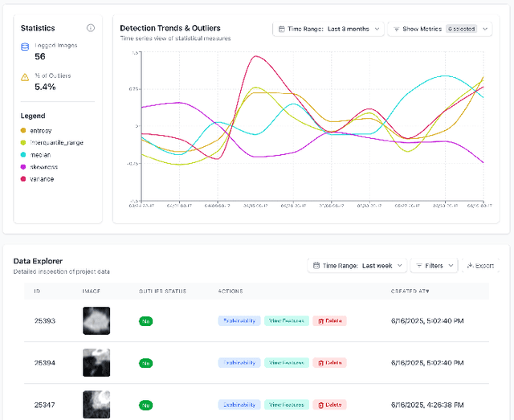Screen dimensions: 514x420
Task: Click the Export download icon
Action: [x=469, y=265]
